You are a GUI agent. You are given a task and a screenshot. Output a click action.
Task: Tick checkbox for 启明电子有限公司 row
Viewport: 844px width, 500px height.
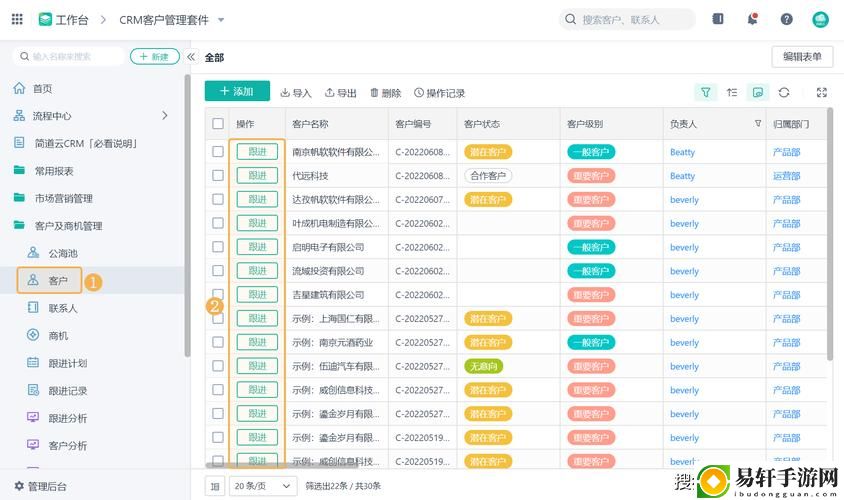(x=217, y=247)
